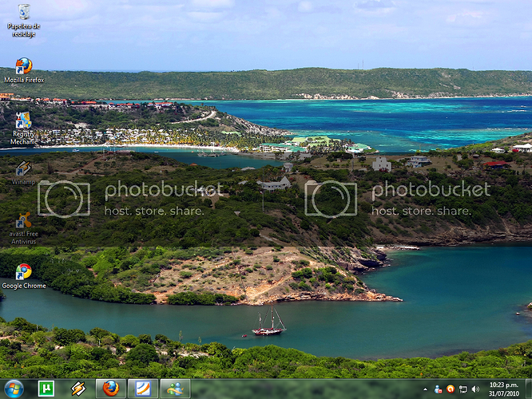The height and width of the screenshot is (399, 532).
Task: Expand the hidden tray icons arrow
Action: (425, 389)
